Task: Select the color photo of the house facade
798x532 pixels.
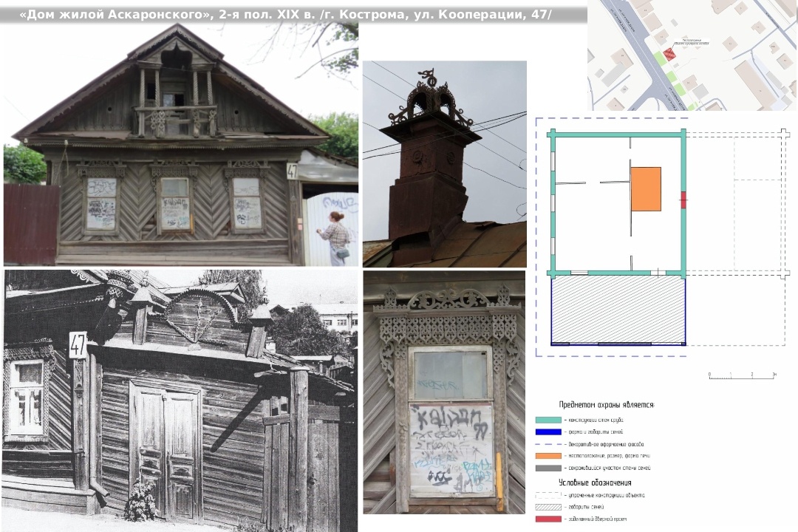Action: pos(181,144)
